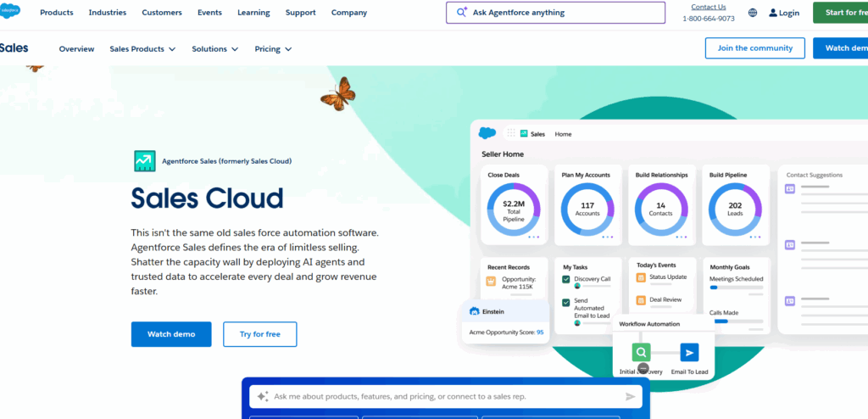Toggle Send Automated Email to Lead checkbox
This screenshot has width=868, height=419.
[566, 302]
